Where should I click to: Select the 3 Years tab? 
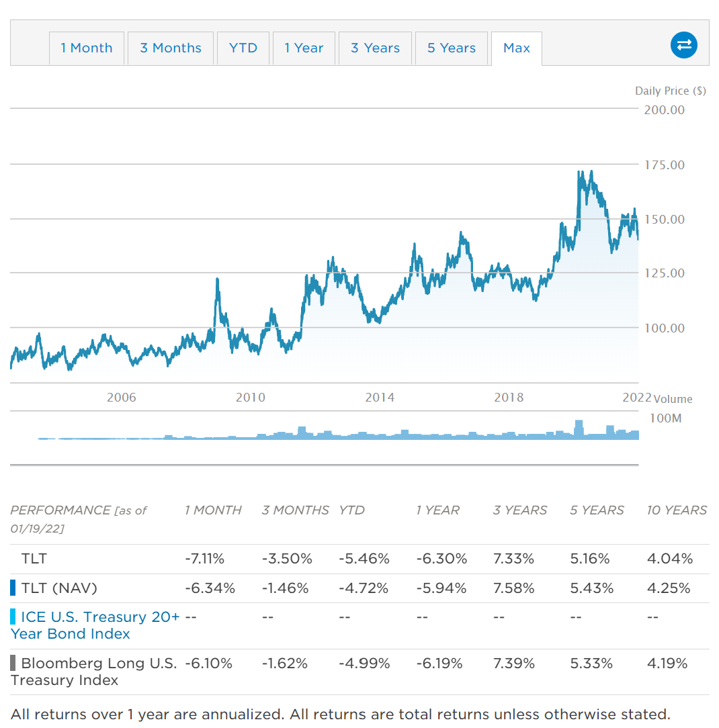376,48
